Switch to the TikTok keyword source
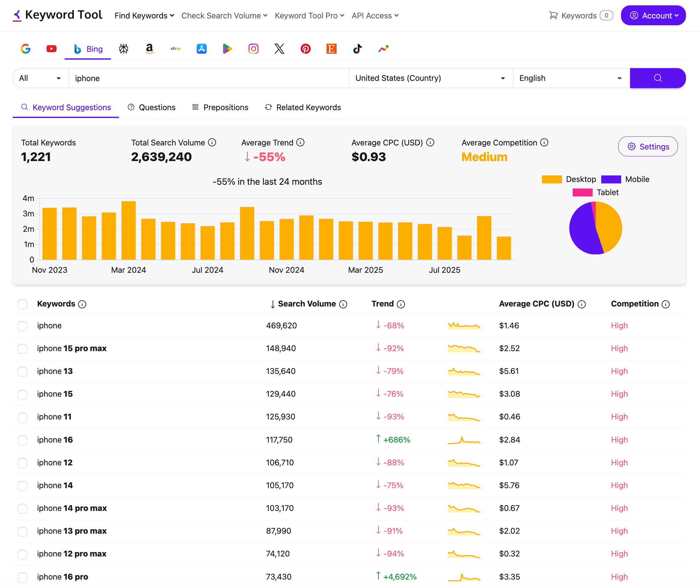Image resolution: width=700 pixels, height=588 pixels. (357, 49)
